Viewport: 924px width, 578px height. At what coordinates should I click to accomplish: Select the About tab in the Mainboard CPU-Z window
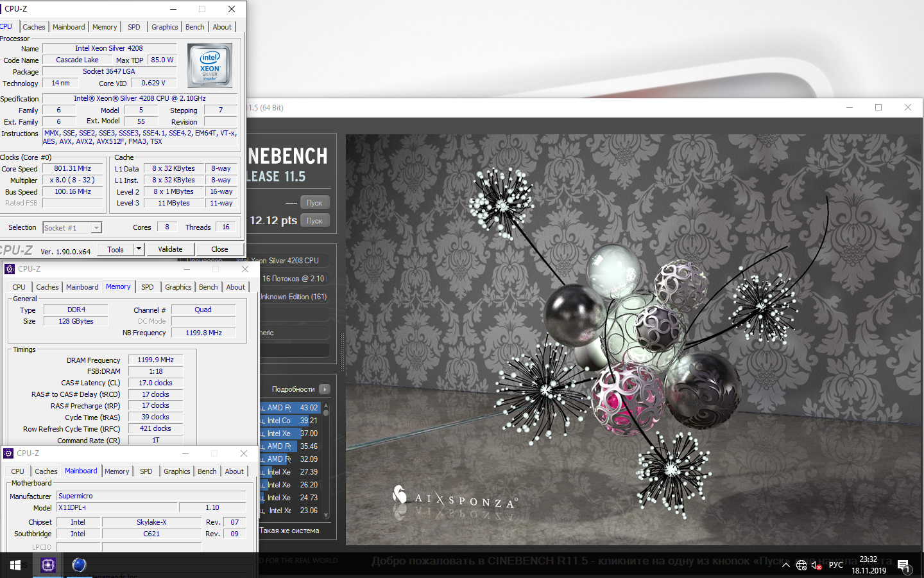(x=234, y=471)
